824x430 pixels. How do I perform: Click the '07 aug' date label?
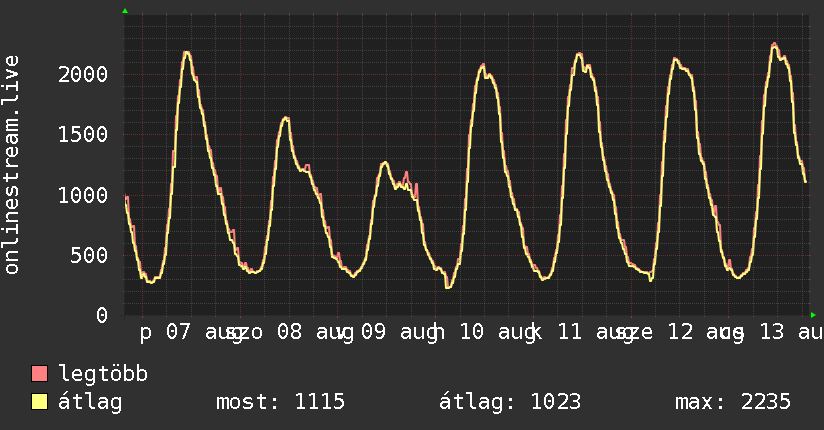(x=204, y=333)
